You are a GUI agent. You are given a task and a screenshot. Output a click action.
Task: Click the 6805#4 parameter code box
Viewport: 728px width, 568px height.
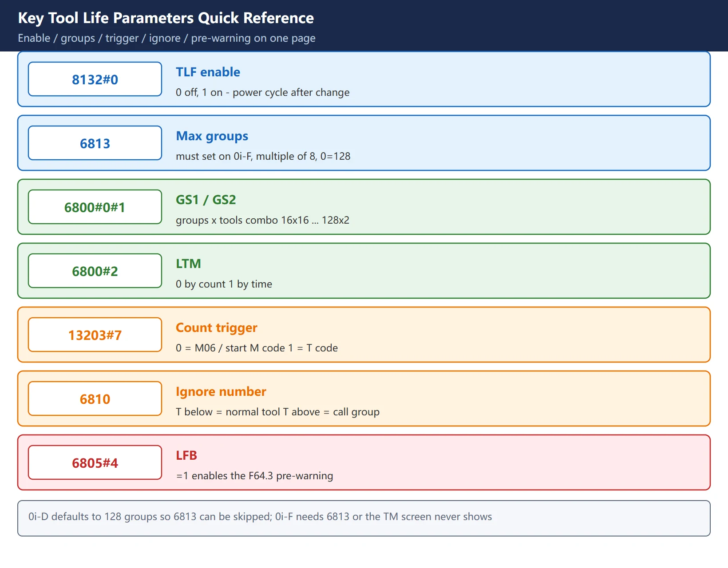click(x=95, y=462)
